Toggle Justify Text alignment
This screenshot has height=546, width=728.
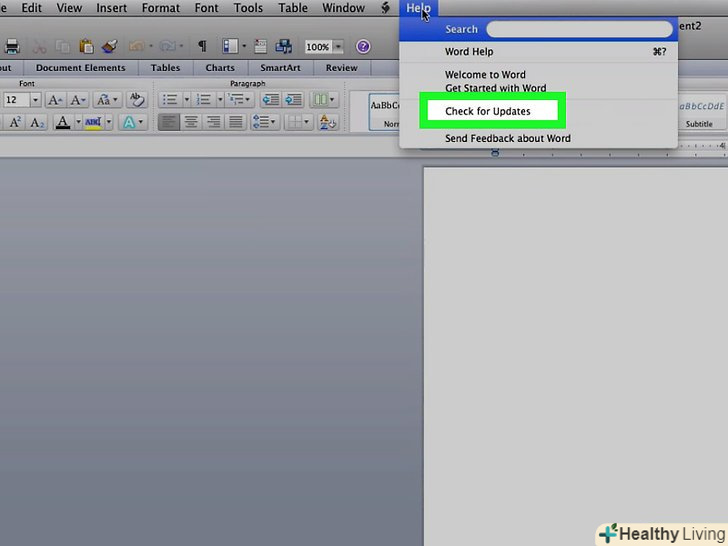click(236, 123)
